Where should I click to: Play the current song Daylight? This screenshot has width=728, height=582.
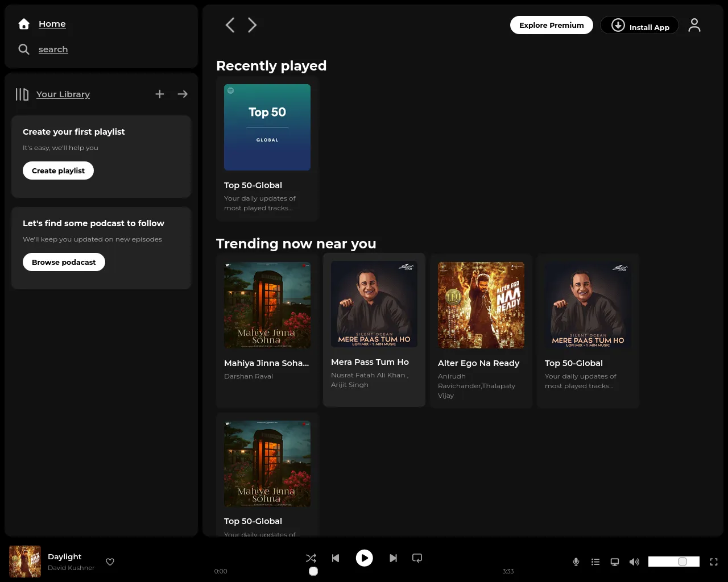365,558
